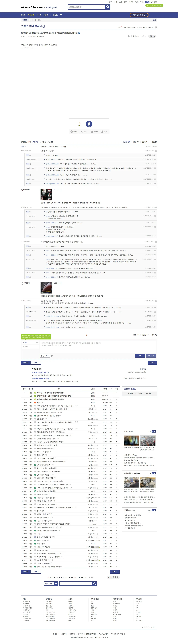Viewport: 178px width, 644px height.
Task: Click the 갤러리 & 통합검색 search field
Action: point(86,7)
